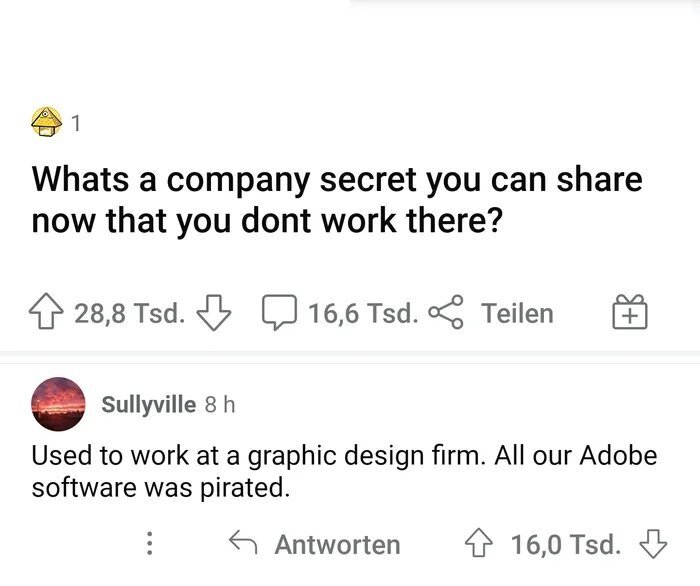
Task: Downvote the company secret post
Action: (x=211, y=314)
